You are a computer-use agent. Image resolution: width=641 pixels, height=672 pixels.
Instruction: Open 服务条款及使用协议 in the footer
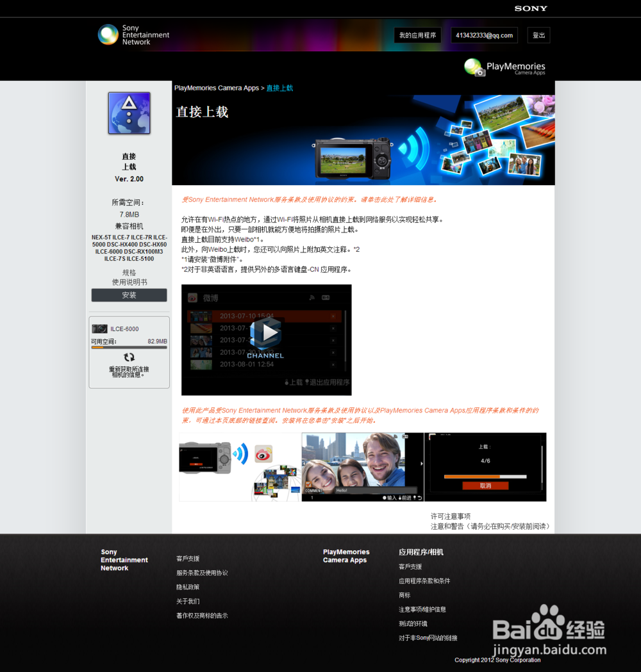coord(201,573)
